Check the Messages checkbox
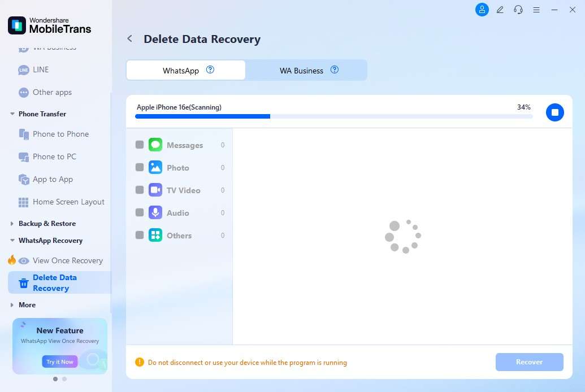 click(x=140, y=145)
